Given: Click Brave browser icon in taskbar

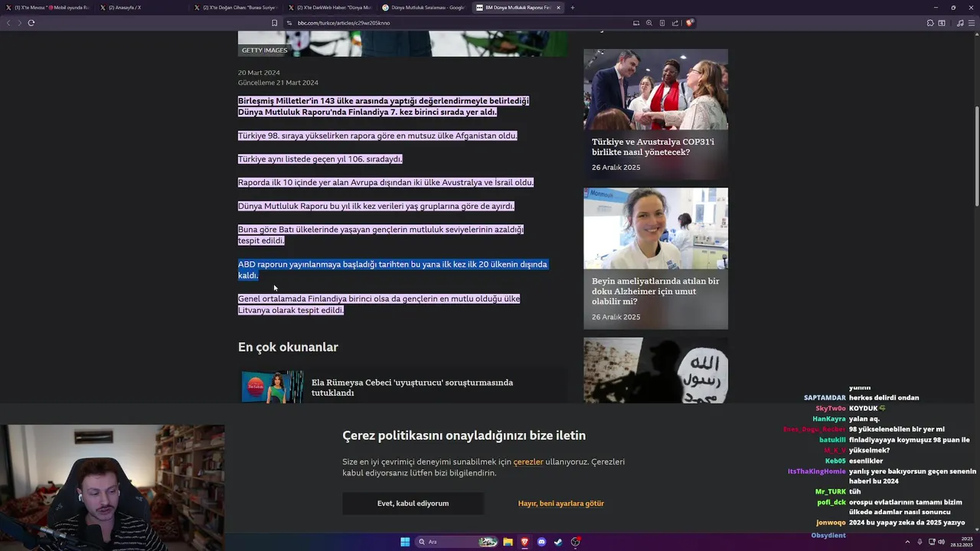Looking at the screenshot, I should tap(524, 542).
